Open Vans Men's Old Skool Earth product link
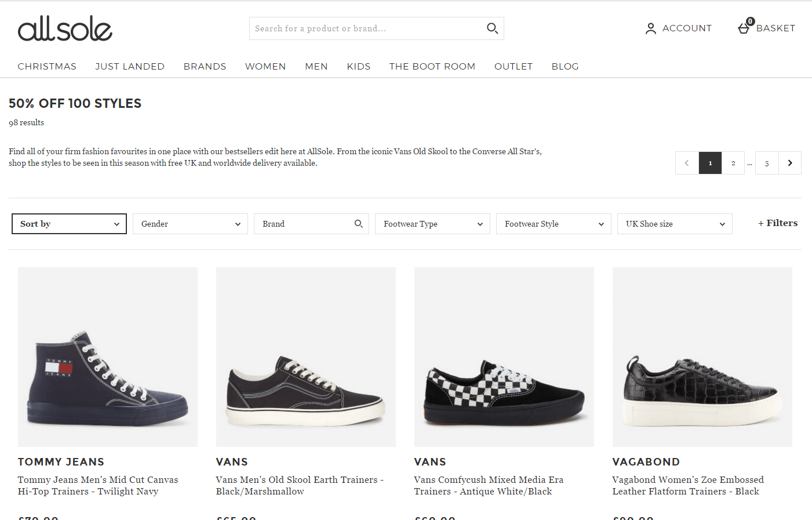 [x=300, y=486]
